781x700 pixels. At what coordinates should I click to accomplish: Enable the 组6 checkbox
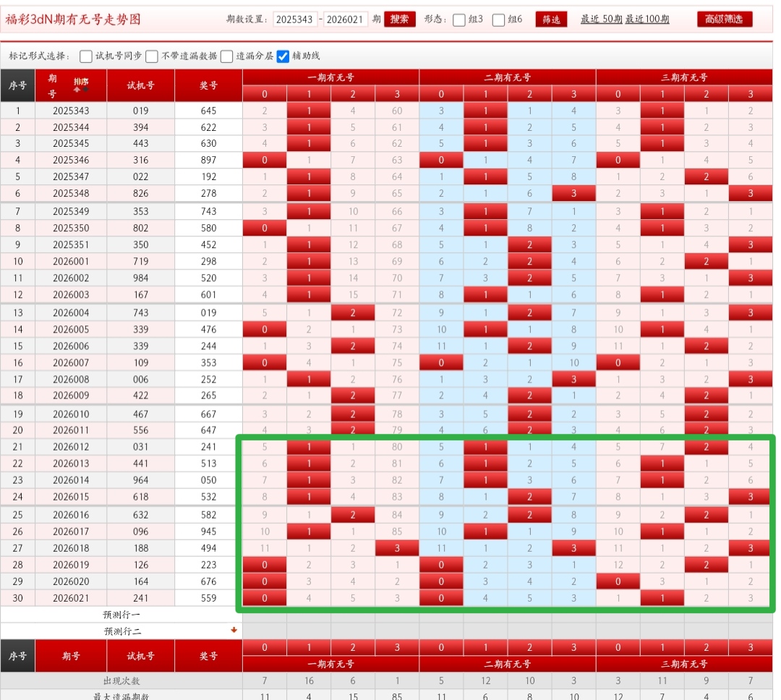click(x=498, y=20)
